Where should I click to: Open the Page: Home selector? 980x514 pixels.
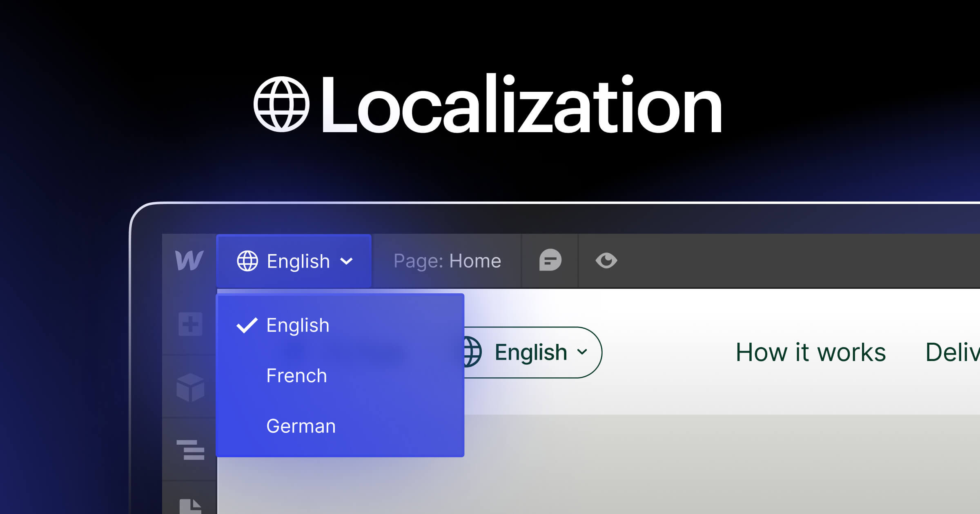(447, 261)
